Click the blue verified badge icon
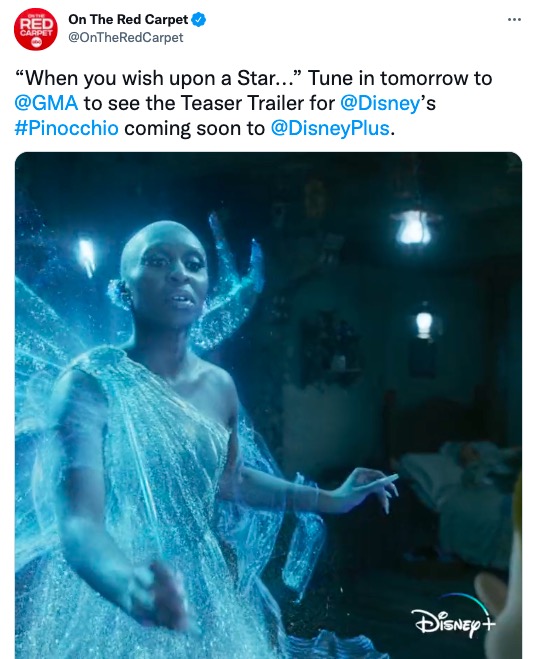Viewport: 535px width, 659px height. (198, 19)
